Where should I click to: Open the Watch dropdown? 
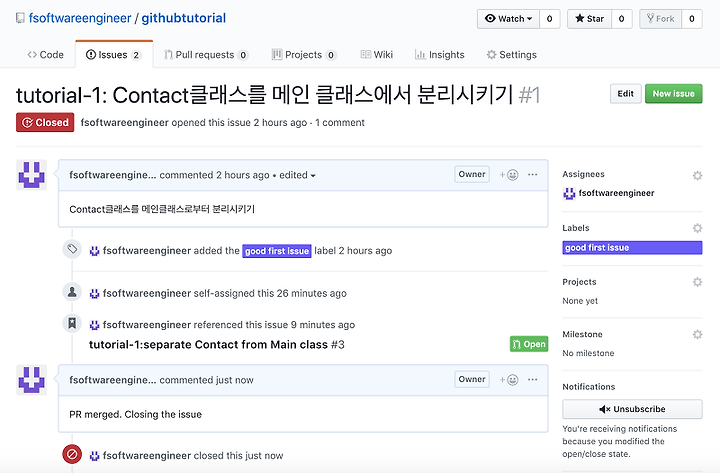pyautogui.click(x=508, y=19)
